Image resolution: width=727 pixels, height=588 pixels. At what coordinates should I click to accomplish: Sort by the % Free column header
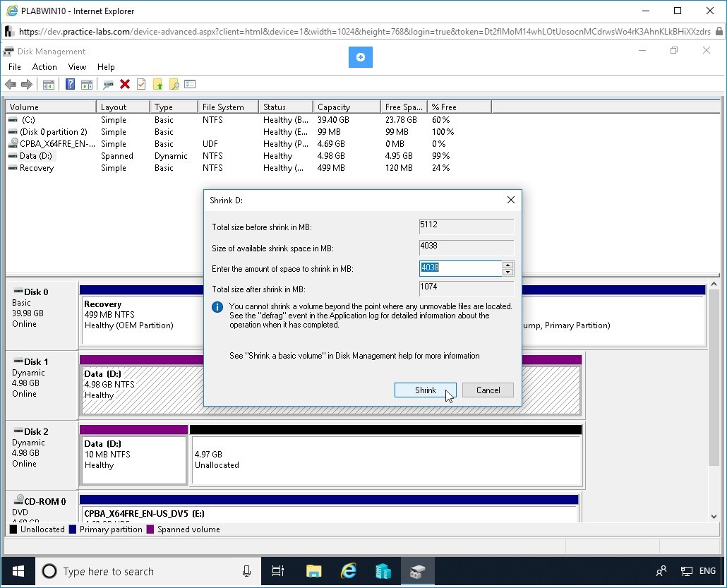(459, 107)
